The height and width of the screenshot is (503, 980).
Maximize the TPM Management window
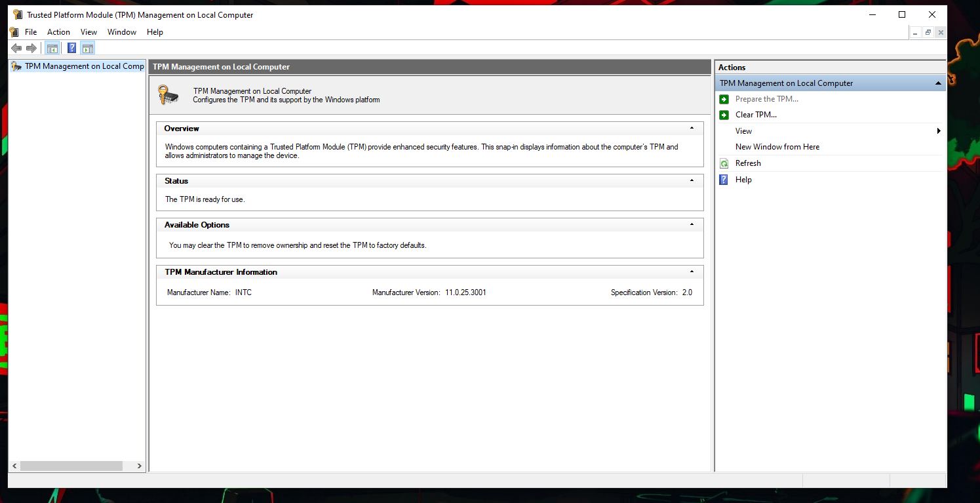pos(902,14)
